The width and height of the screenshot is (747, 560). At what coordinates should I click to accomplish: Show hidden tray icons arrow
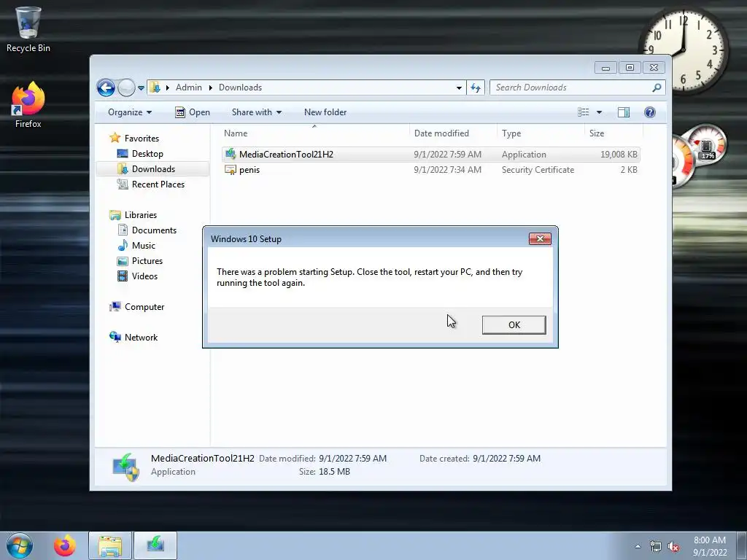(638, 546)
